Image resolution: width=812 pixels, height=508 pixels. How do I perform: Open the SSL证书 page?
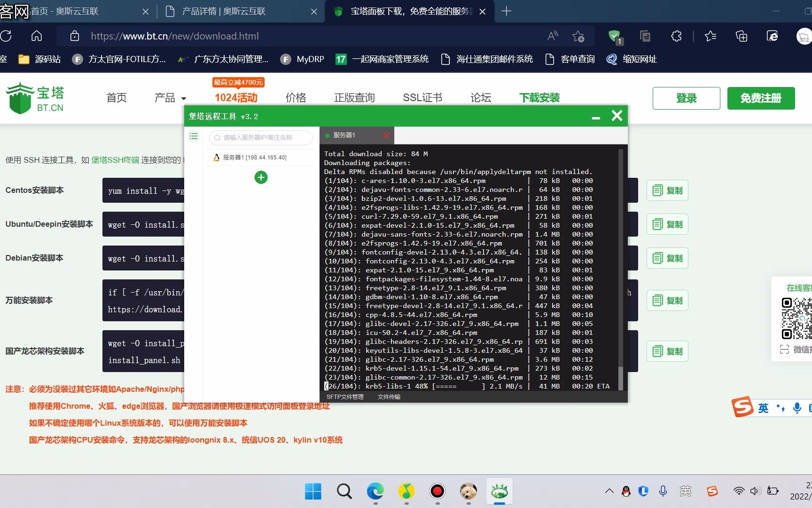click(422, 98)
